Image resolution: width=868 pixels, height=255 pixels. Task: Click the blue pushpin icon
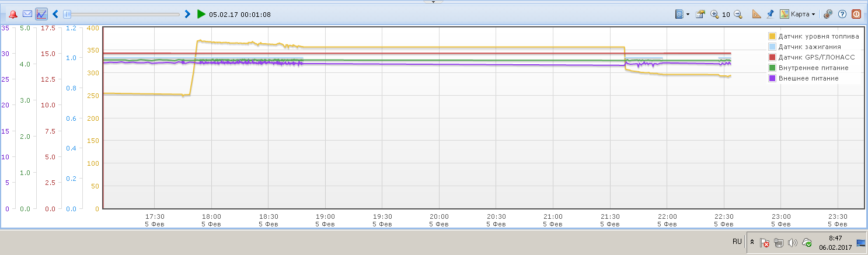[x=770, y=14]
